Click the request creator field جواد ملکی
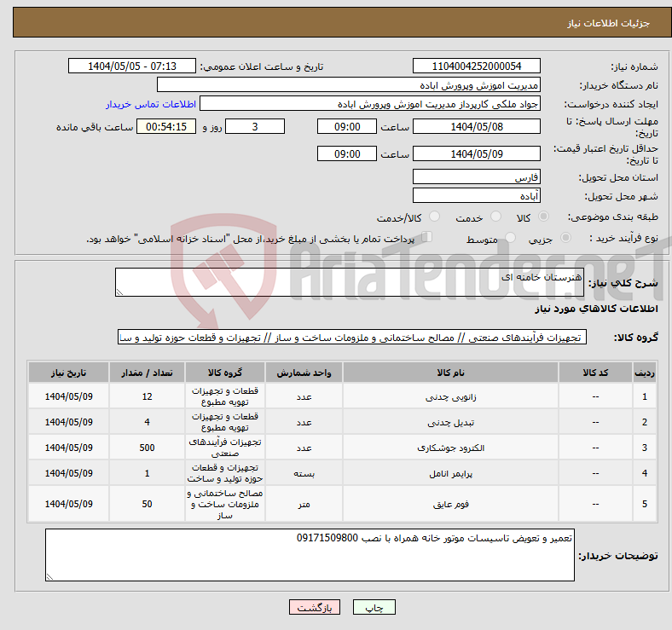Image resolution: width=672 pixels, height=630 pixels. (370, 104)
